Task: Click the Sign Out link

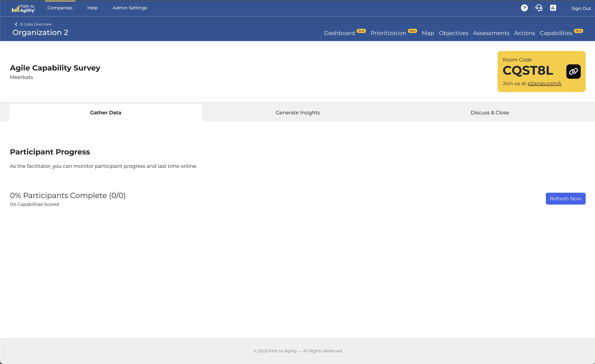Action: click(x=581, y=8)
